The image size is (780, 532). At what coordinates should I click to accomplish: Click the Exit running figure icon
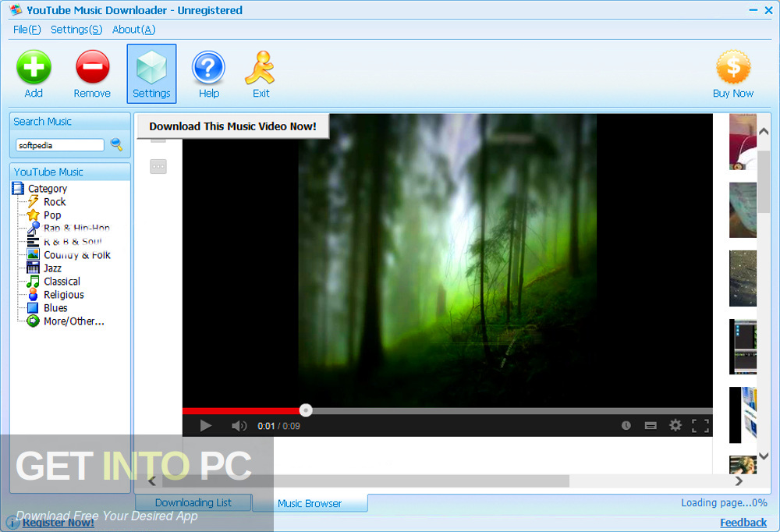[x=261, y=67]
